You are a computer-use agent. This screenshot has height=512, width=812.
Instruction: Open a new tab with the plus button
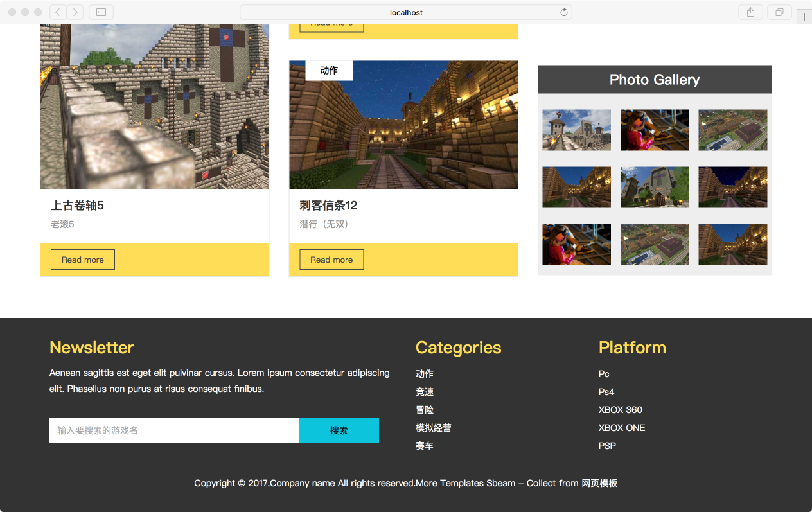click(804, 17)
